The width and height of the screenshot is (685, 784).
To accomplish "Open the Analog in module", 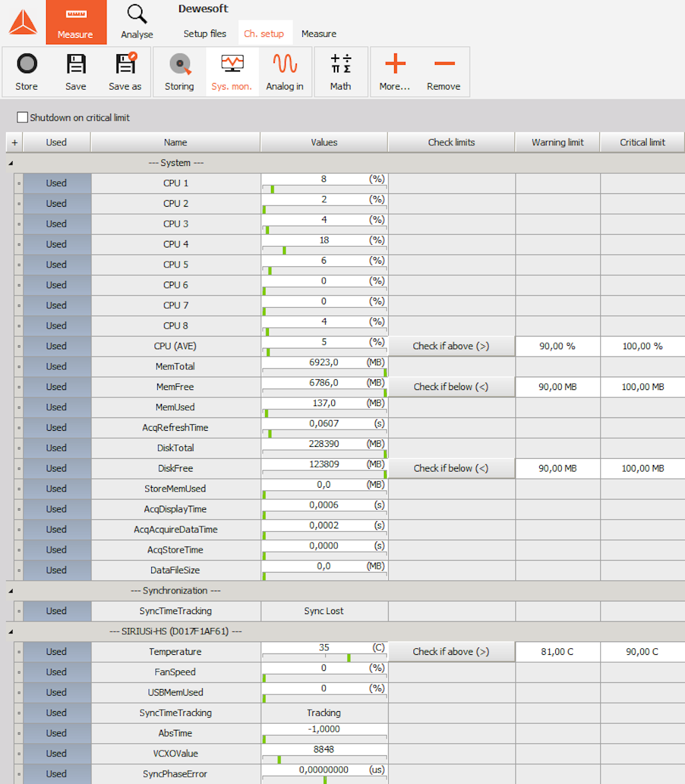I will click(285, 72).
